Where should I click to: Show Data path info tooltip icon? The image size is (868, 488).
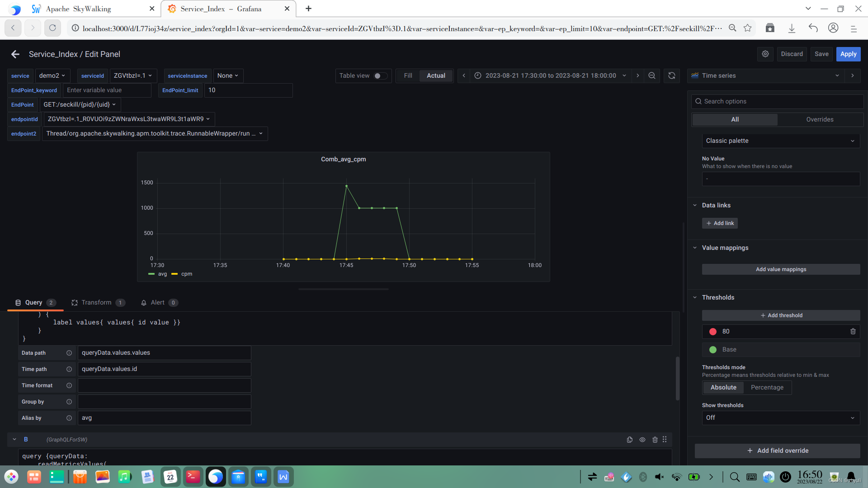[69, 353]
